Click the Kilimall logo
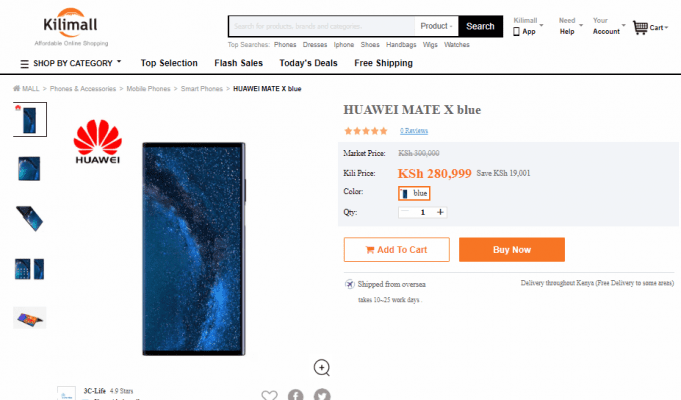This screenshot has height=400, width=681. [71, 26]
